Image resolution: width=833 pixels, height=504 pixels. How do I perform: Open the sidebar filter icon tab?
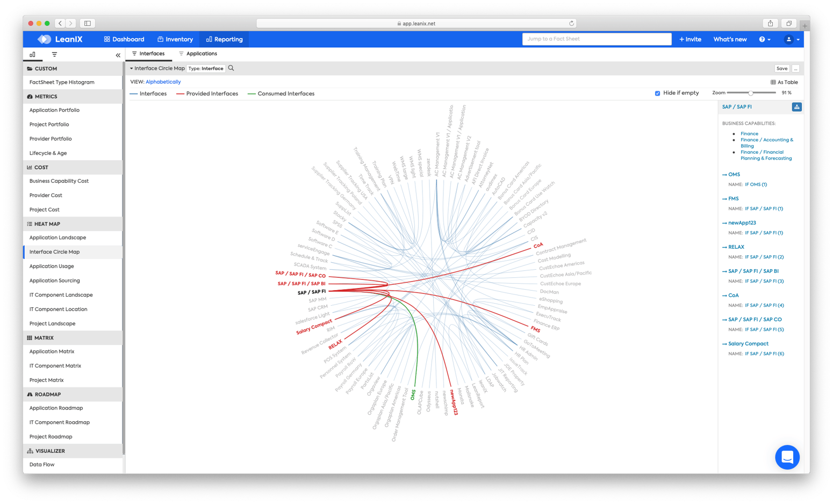tap(54, 55)
